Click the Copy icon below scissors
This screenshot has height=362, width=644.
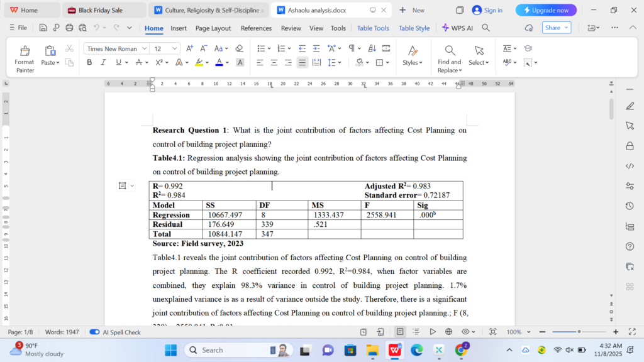pyautogui.click(x=69, y=62)
